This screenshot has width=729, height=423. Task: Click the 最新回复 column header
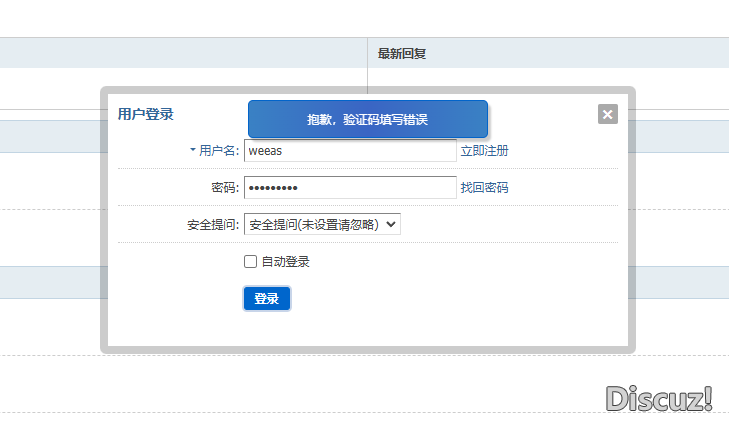coord(402,53)
